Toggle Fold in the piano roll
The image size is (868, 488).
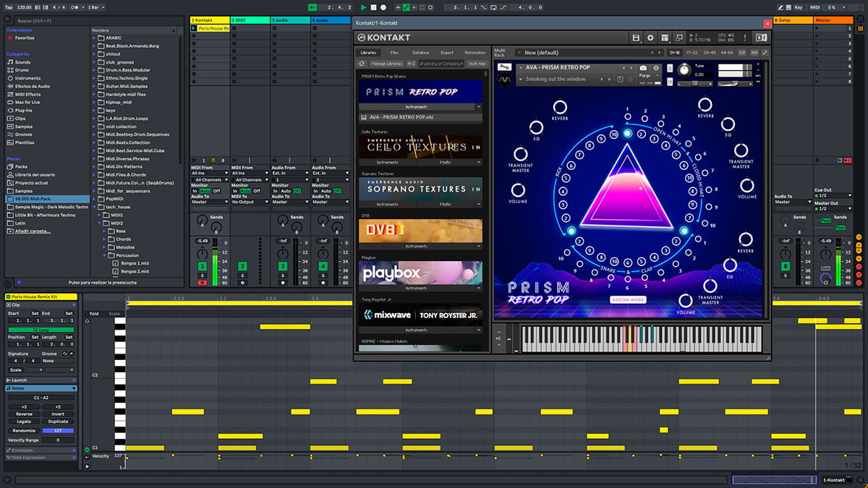pos(94,314)
